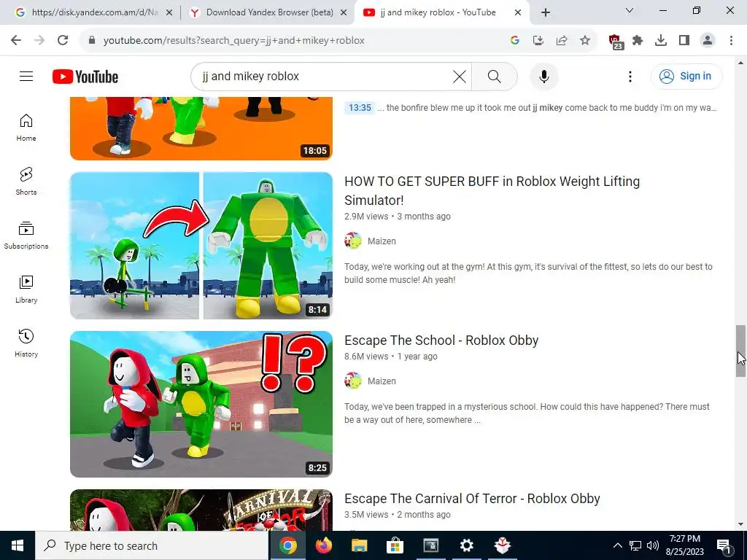This screenshot has width=747, height=560.
Task: Jump to the 13:35 timestamp chip
Action: (360, 108)
